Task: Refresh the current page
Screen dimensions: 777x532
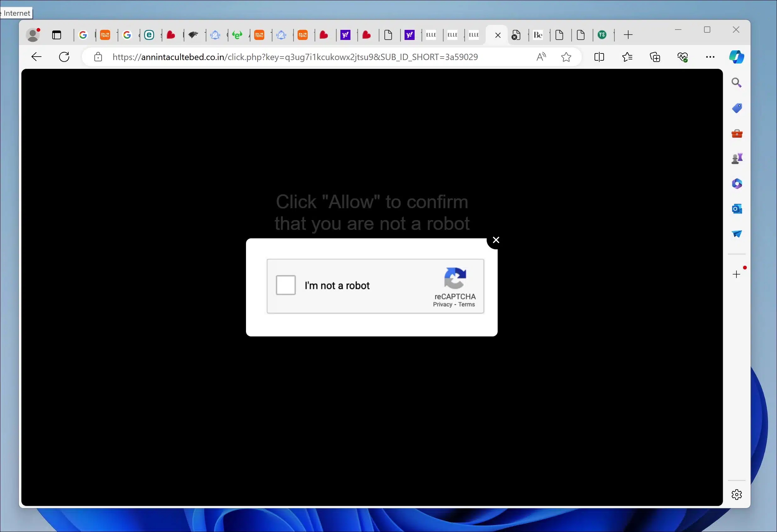Action: [64, 57]
